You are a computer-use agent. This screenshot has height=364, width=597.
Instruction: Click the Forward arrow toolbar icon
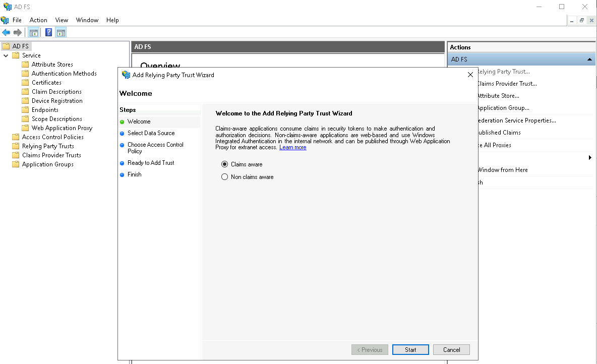[18, 33]
